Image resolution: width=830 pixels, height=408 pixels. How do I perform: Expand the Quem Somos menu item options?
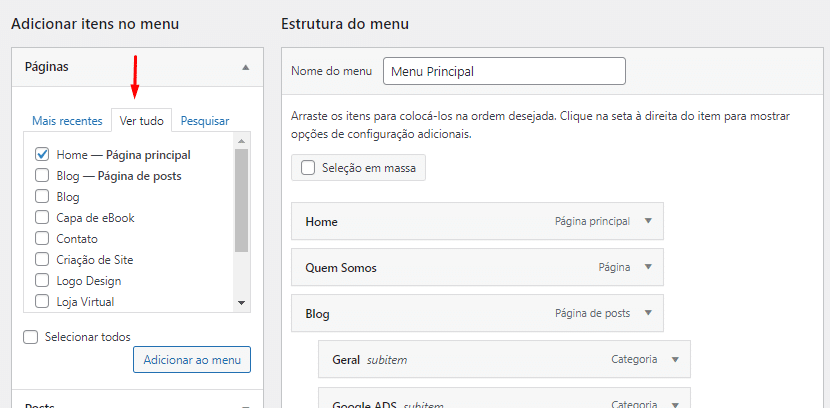pyautogui.click(x=648, y=267)
